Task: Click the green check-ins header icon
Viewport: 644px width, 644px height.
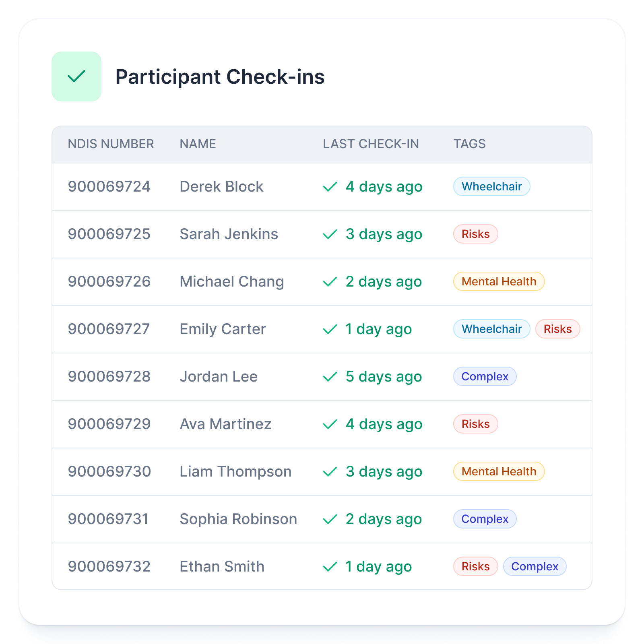Action: coord(76,76)
